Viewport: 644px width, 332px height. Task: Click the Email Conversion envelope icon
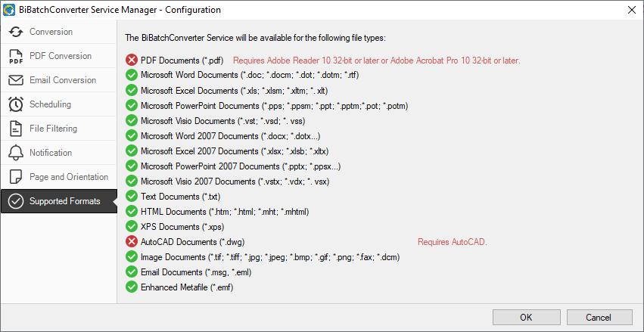16,80
